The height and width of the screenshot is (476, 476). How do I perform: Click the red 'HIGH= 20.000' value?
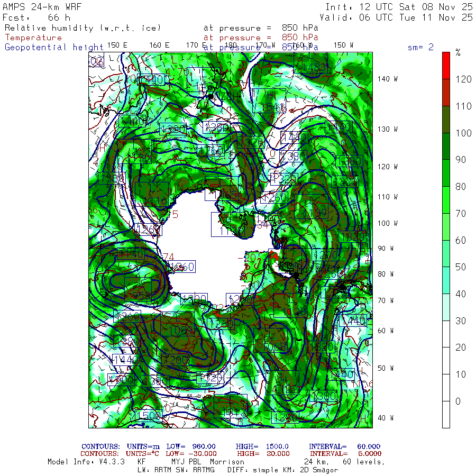click(263, 454)
